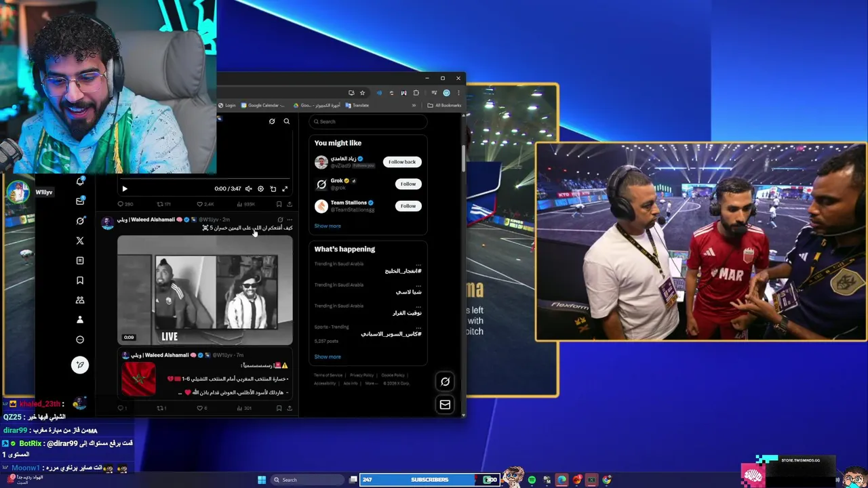868x488 pixels.
Task: Open trend options for شيا لاسي
Action: 418,285
